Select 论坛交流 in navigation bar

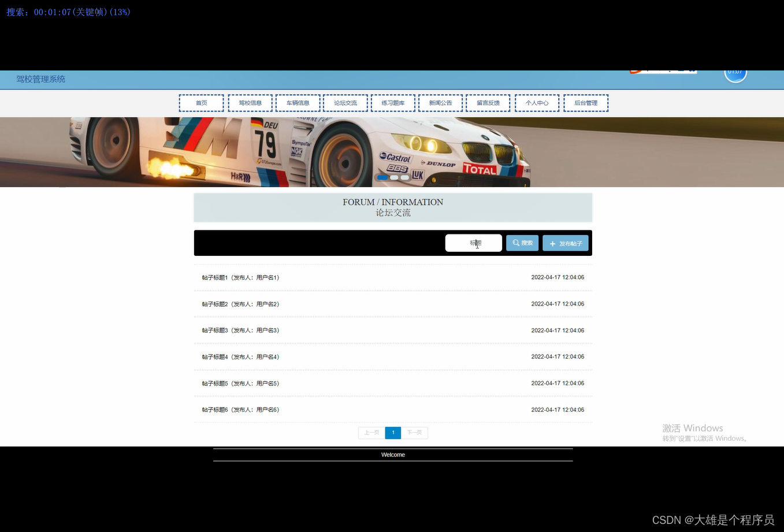click(345, 103)
